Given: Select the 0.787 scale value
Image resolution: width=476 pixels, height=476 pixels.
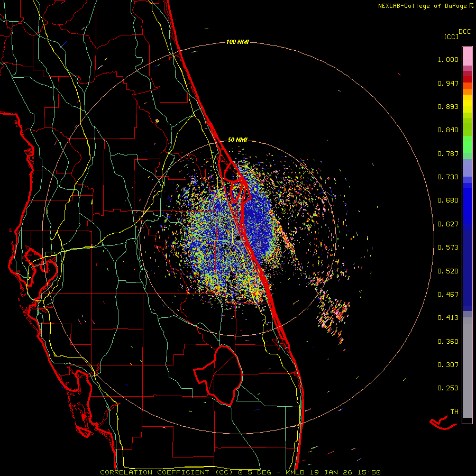Looking at the screenshot, I should click(448, 153).
